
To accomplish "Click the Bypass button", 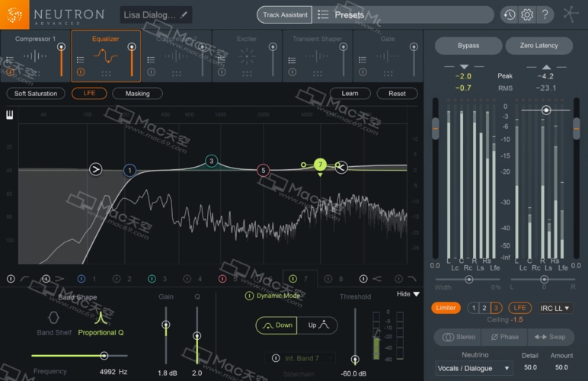I will pos(468,46).
